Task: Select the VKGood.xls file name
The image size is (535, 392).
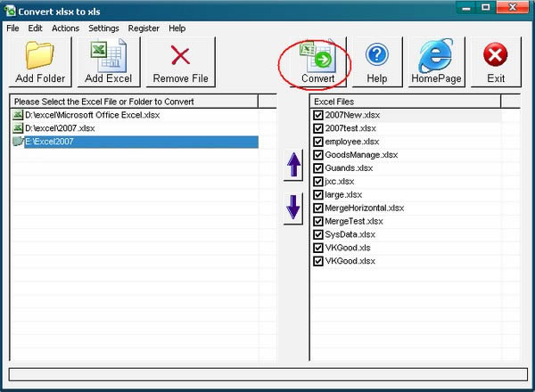Action: [x=348, y=248]
